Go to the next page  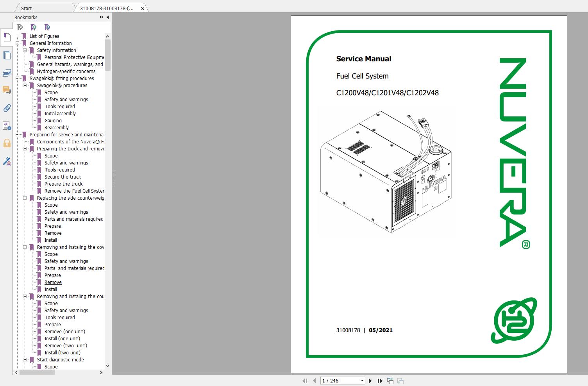[370, 381]
